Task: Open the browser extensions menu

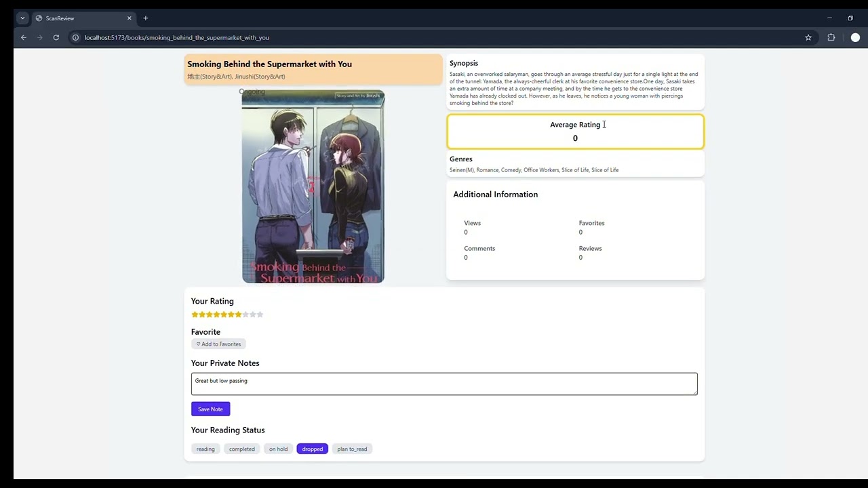Action: coord(831,37)
